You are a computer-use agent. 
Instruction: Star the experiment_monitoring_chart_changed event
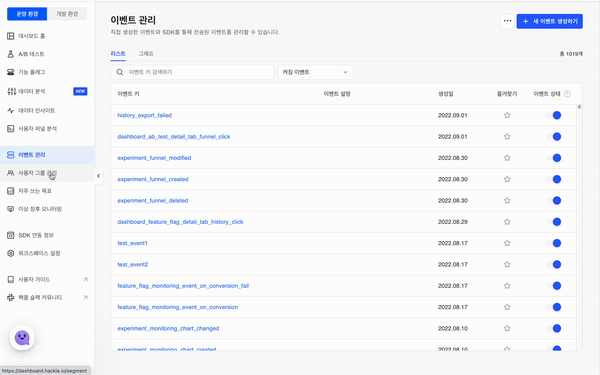tap(507, 328)
